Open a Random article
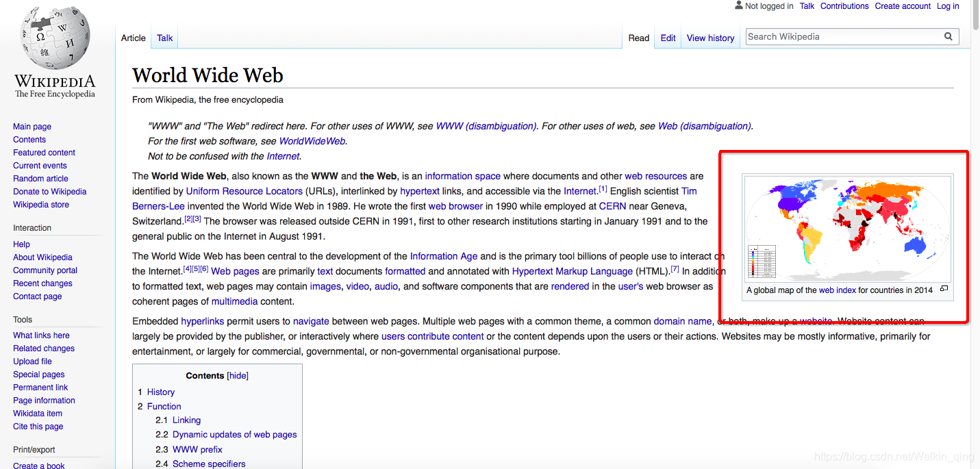Screen dimensions: 980x469 [x=40, y=179]
